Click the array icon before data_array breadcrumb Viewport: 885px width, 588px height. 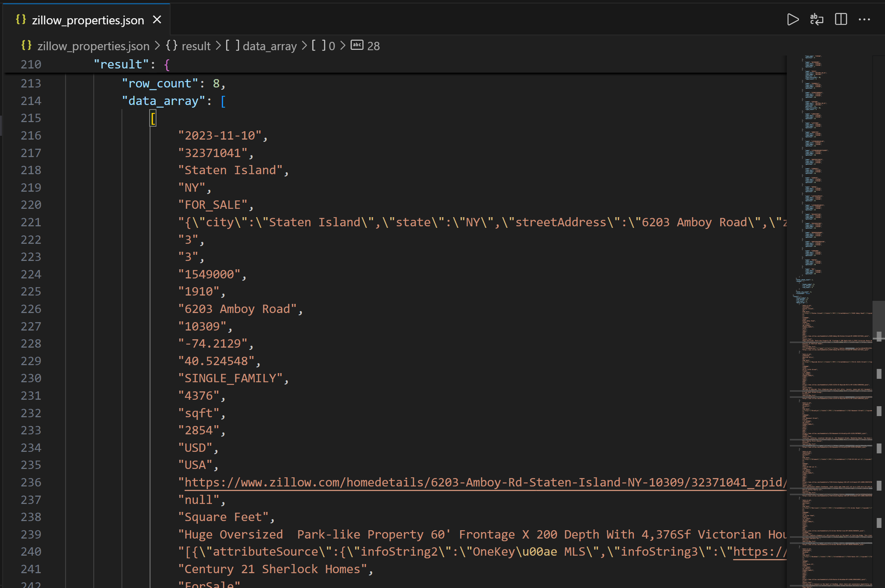click(x=232, y=45)
